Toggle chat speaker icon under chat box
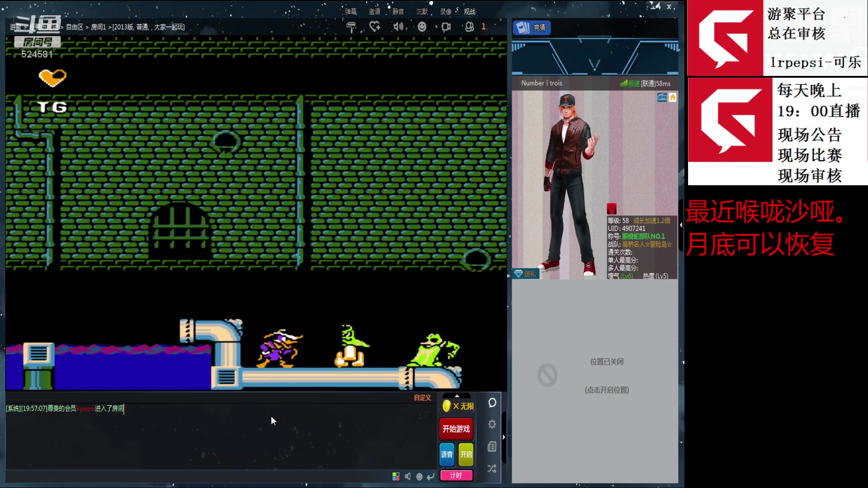Screen dimensions: 868x488 (x=408, y=476)
